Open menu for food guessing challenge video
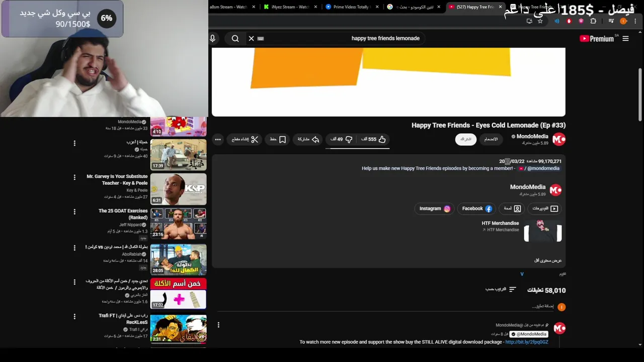 pyautogui.click(x=74, y=282)
